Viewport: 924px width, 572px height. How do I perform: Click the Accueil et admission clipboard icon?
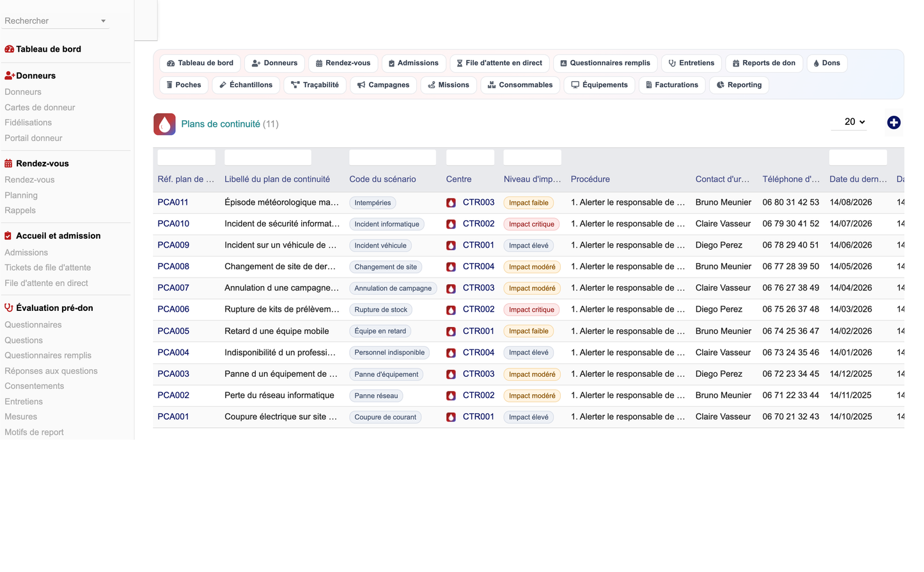point(8,235)
